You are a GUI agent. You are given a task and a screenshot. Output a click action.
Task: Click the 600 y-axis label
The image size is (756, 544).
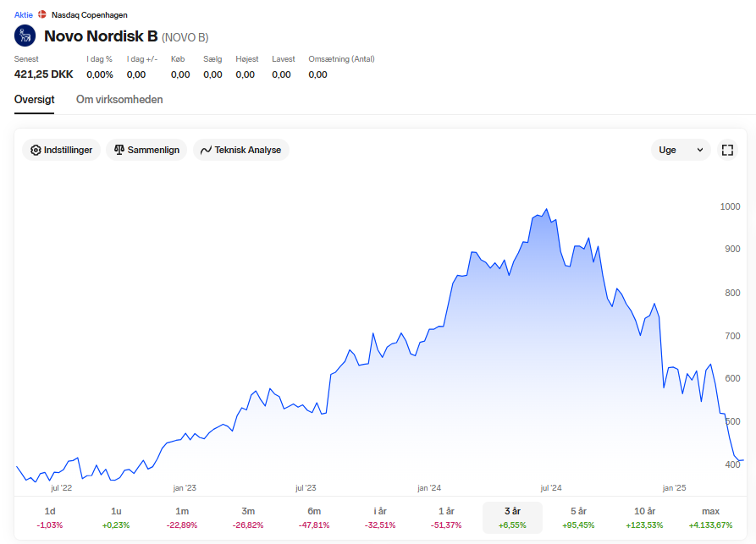click(x=732, y=378)
